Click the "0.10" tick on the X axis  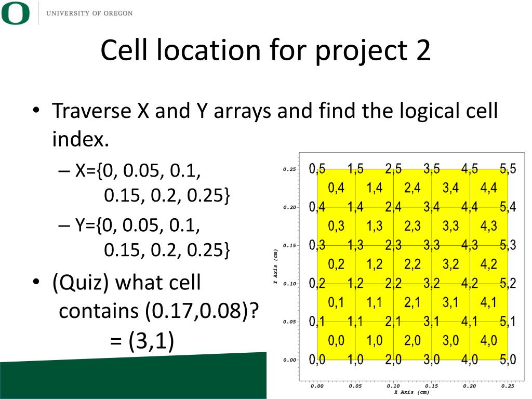pos(393,386)
